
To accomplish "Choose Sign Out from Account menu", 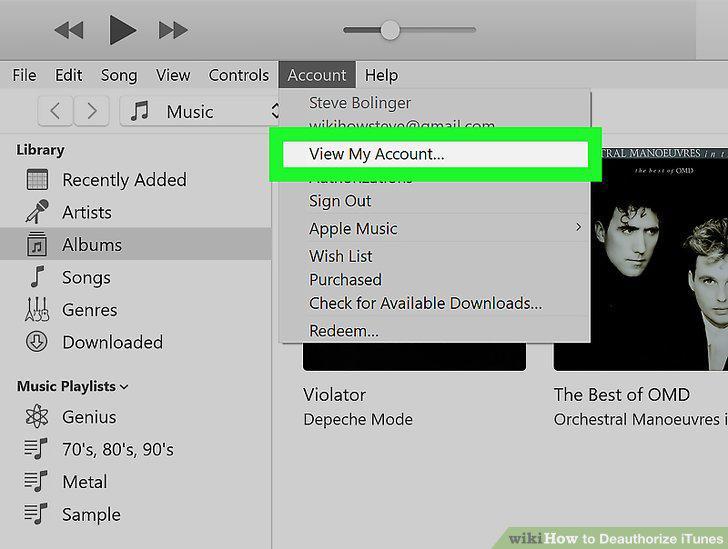I will click(340, 201).
